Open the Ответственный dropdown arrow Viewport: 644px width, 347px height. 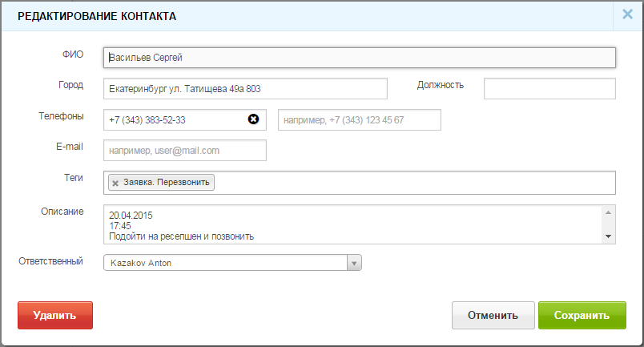354,263
